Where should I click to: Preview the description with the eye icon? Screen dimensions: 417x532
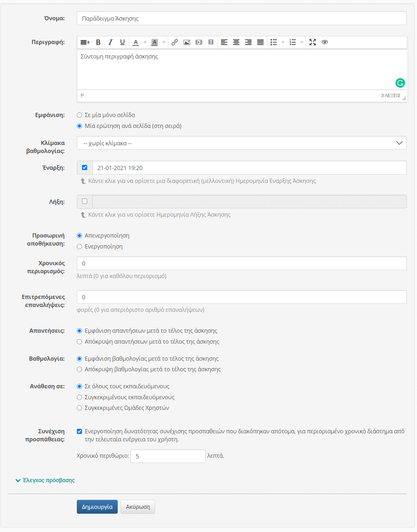tap(325, 42)
